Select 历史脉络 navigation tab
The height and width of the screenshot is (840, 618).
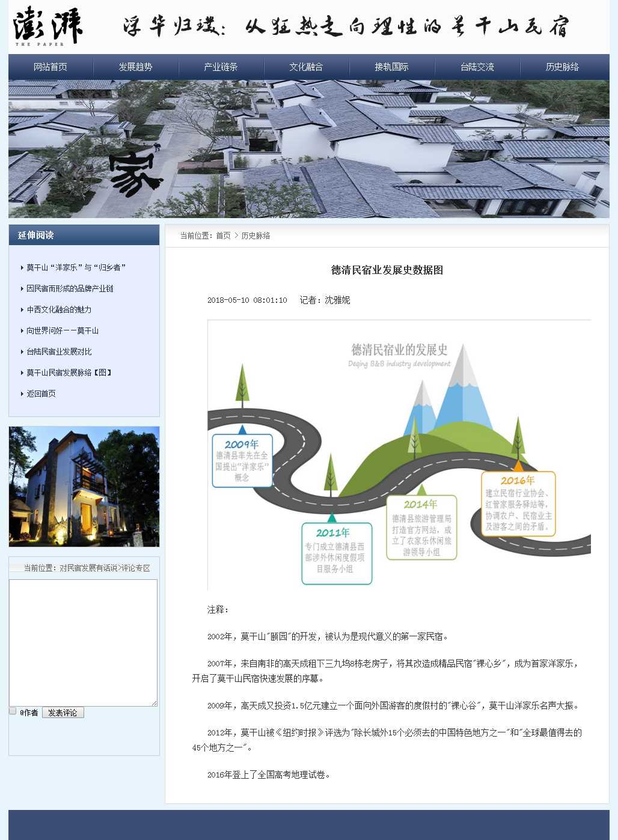[x=563, y=67]
